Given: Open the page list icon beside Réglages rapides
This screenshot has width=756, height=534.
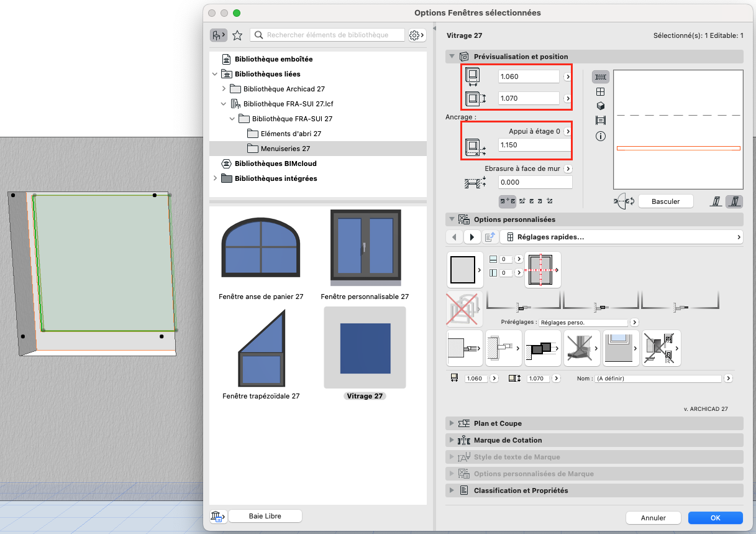Looking at the screenshot, I should [490, 237].
